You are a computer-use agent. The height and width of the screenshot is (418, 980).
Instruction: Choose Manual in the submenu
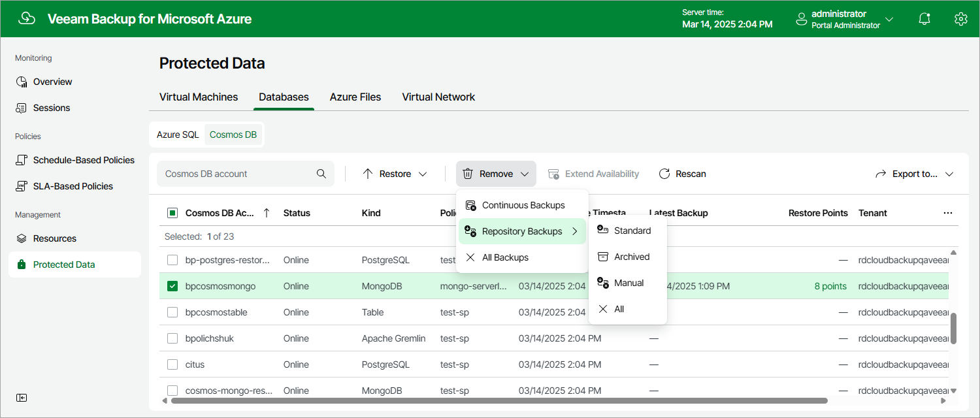click(x=627, y=283)
